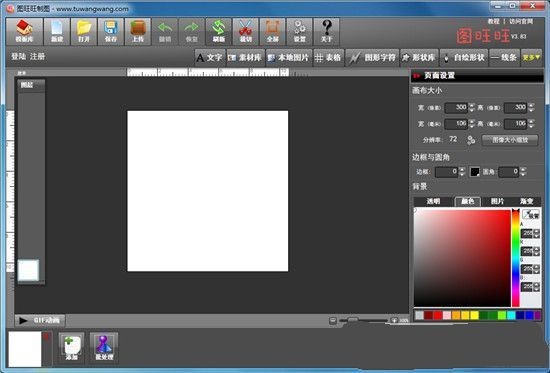Add a new frame with 添加

pos(71,347)
